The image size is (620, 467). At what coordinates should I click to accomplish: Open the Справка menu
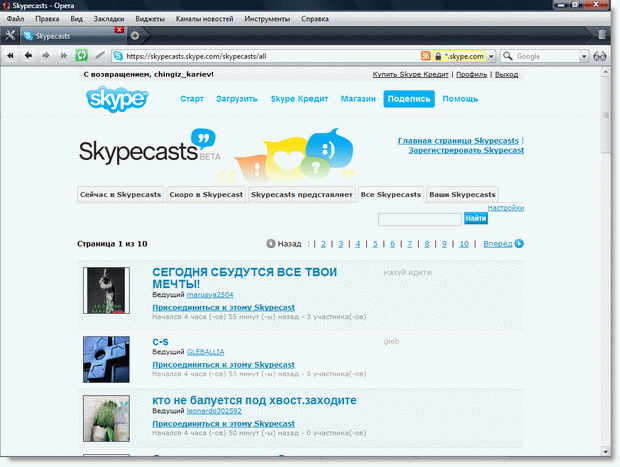[315, 19]
